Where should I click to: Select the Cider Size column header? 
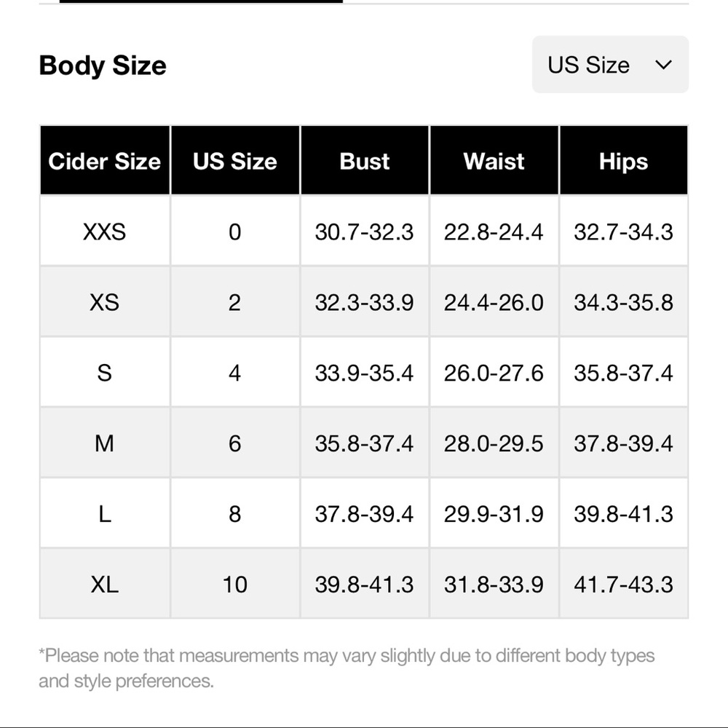click(104, 161)
